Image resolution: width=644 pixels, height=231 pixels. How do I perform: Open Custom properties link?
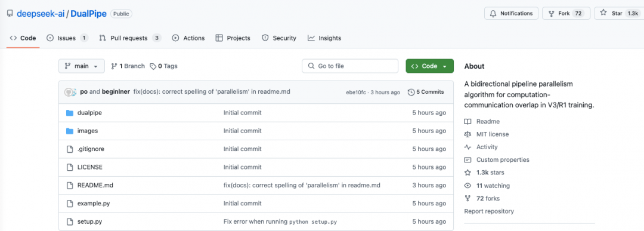tap(503, 159)
